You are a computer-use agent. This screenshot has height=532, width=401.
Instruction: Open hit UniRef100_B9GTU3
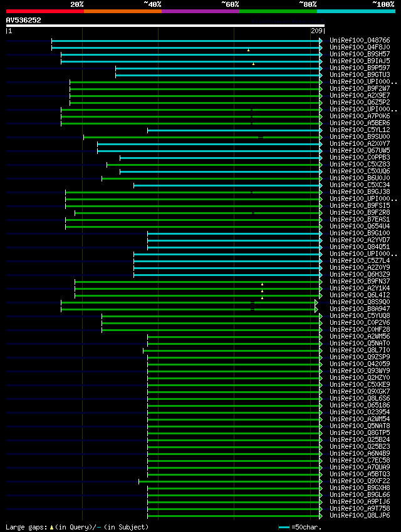tap(360, 74)
